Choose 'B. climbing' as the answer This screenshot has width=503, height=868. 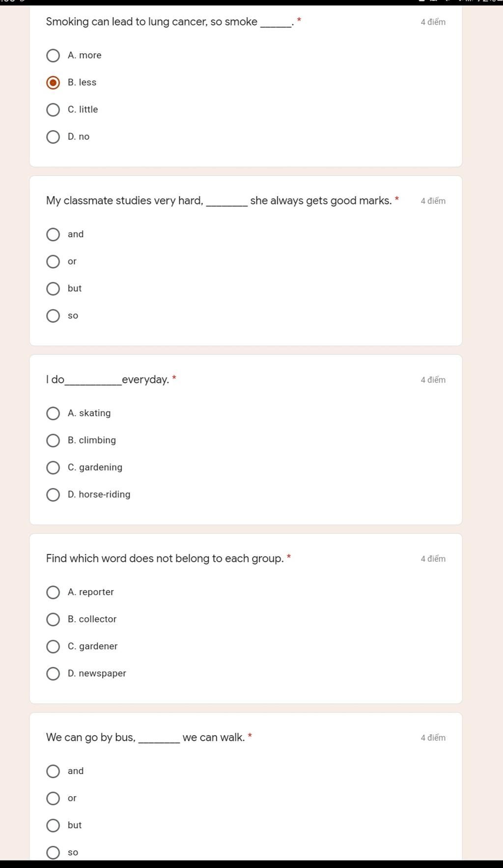53,440
